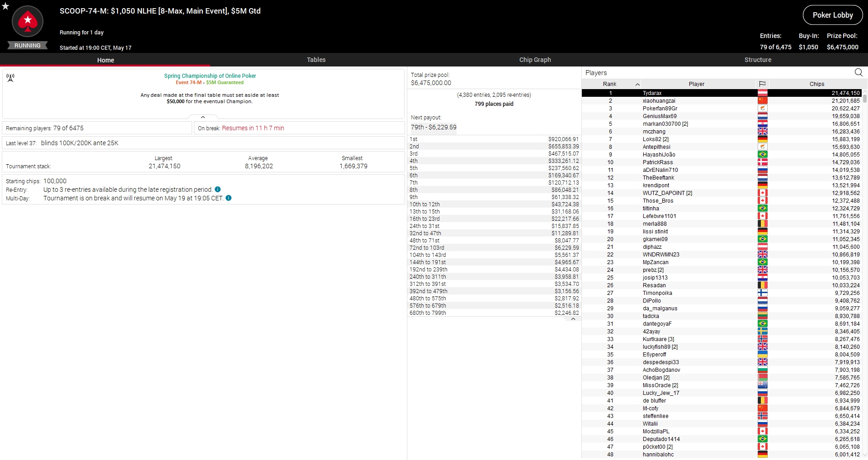868x460 pixels.
Task: Open the Chip Graph tab
Action: coord(535,60)
